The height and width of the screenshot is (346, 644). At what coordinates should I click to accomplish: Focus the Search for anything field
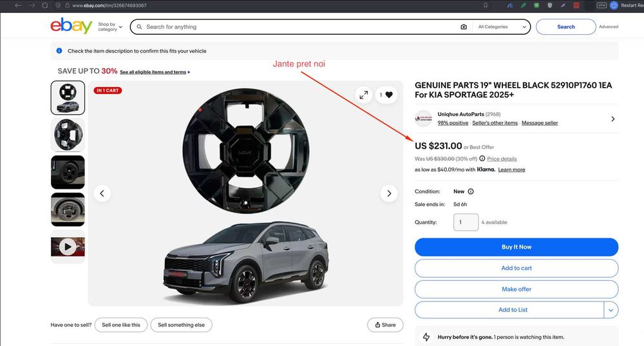pos(300,26)
